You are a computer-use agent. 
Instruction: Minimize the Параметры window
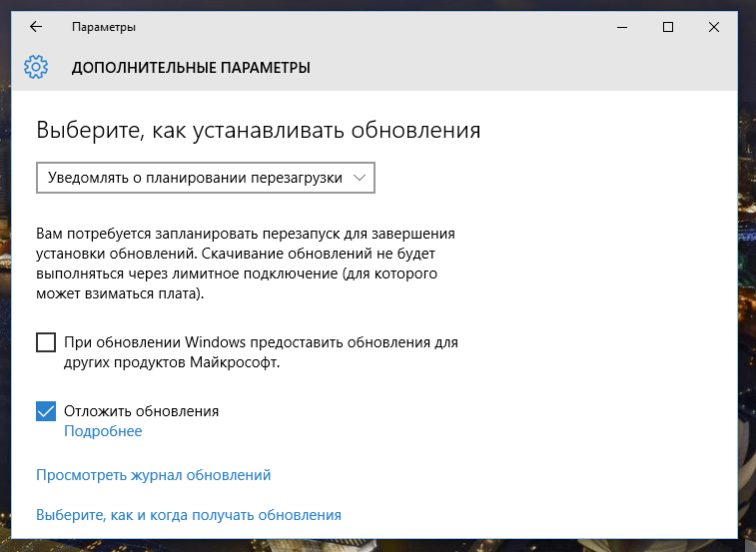pos(622,27)
